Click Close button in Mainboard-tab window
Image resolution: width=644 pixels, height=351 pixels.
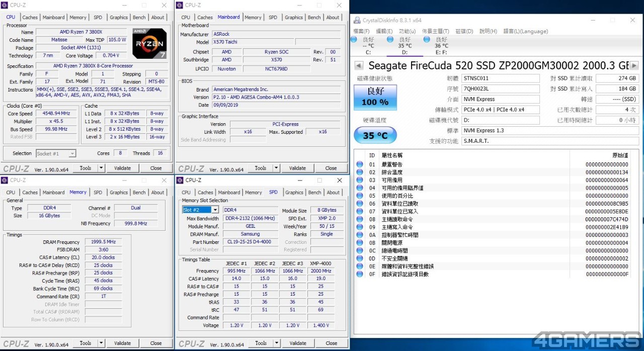coord(331,168)
